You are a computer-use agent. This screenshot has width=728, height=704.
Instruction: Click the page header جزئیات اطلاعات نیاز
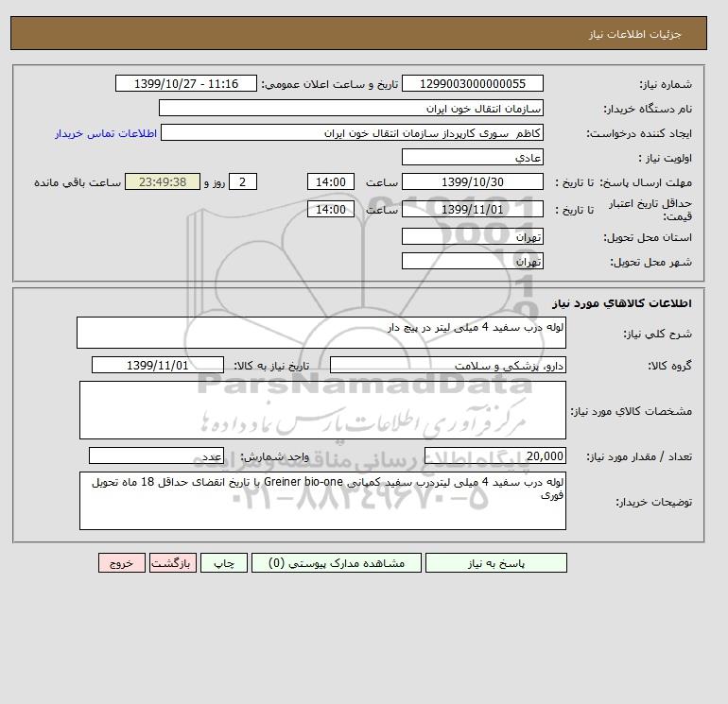pos(635,34)
